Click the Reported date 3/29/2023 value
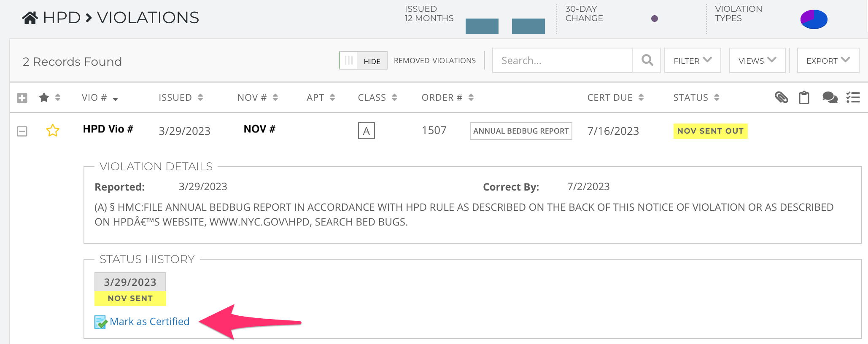The width and height of the screenshot is (868, 344). click(203, 186)
